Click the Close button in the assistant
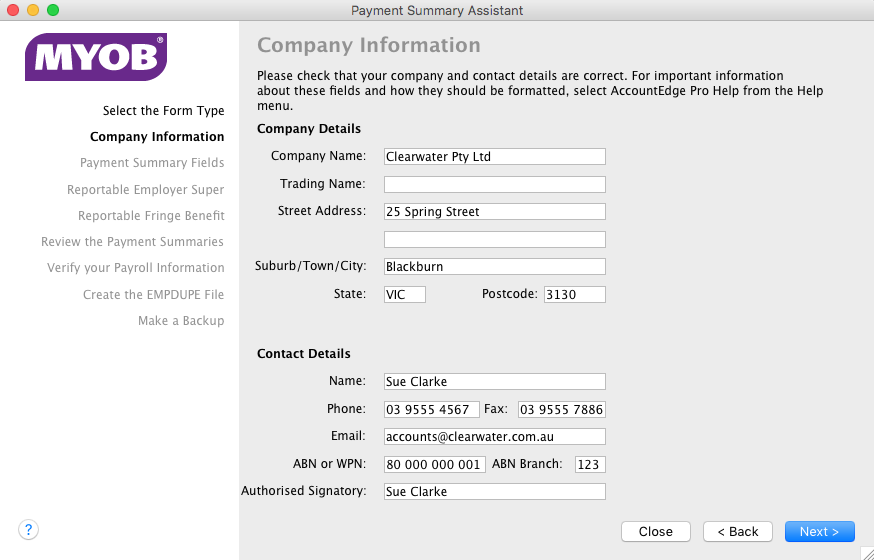Screen dimensions: 874x560 (x=656, y=532)
